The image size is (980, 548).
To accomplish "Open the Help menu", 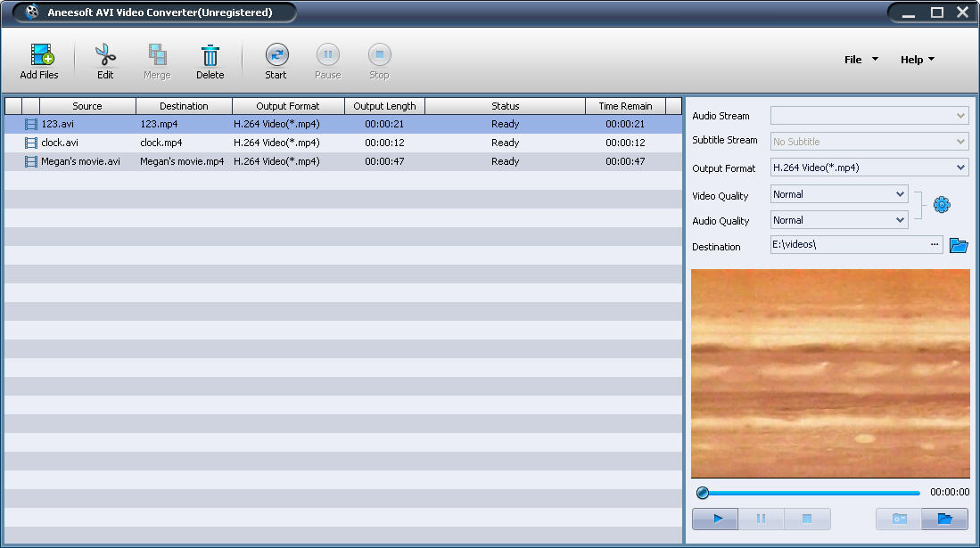I will pyautogui.click(x=917, y=60).
